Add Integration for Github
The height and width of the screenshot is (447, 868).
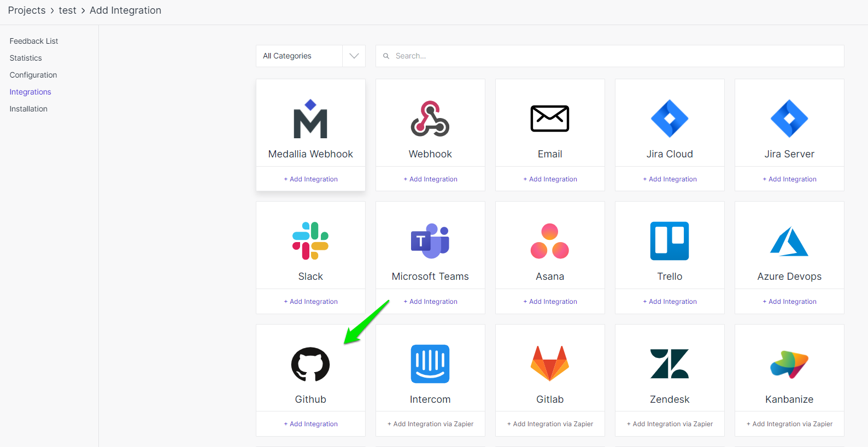(310, 424)
